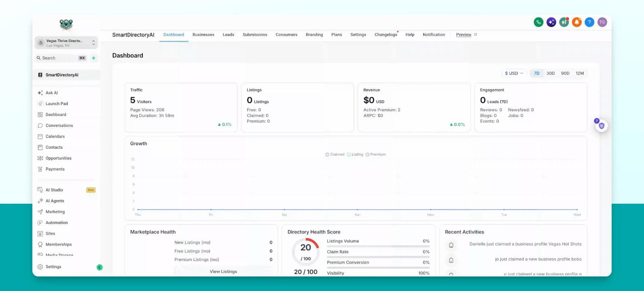Select the 12M time range

point(580,73)
